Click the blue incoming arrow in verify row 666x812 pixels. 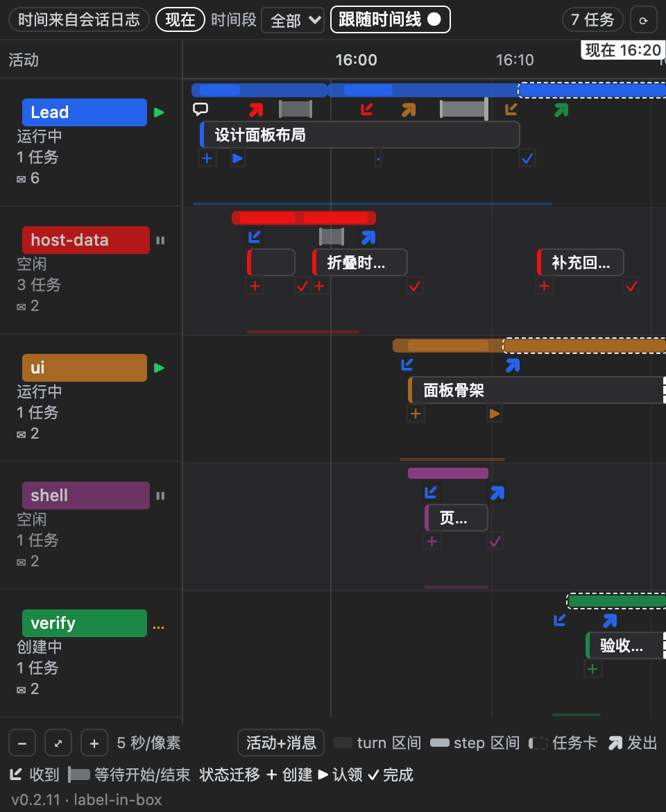point(560,620)
